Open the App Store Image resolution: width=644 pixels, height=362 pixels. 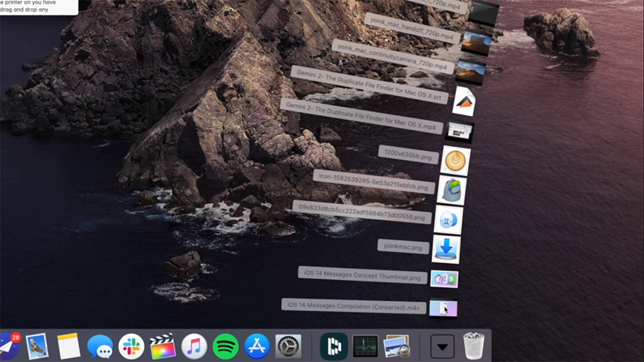(x=257, y=347)
